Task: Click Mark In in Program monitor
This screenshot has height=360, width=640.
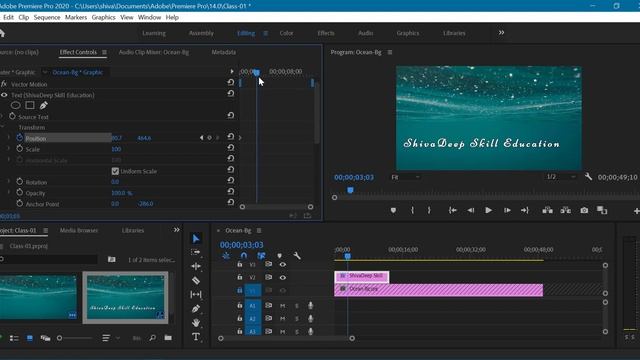Action: pyautogui.click(x=412, y=210)
